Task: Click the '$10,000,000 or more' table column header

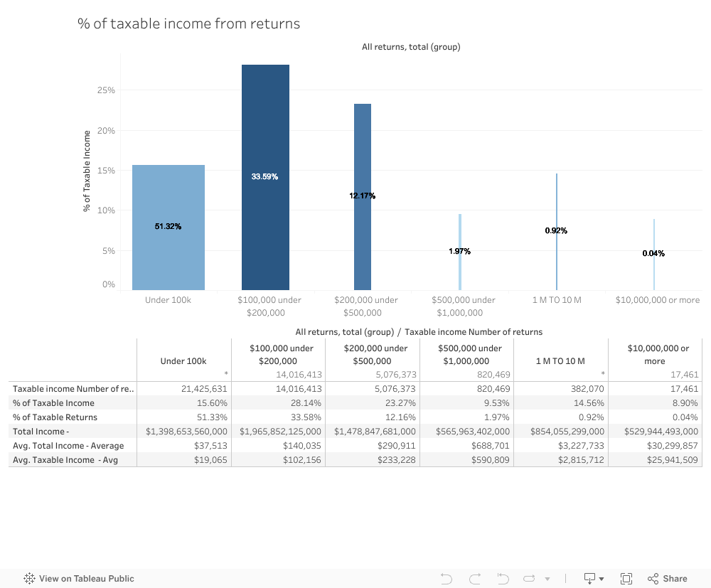Action: [x=655, y=355]
